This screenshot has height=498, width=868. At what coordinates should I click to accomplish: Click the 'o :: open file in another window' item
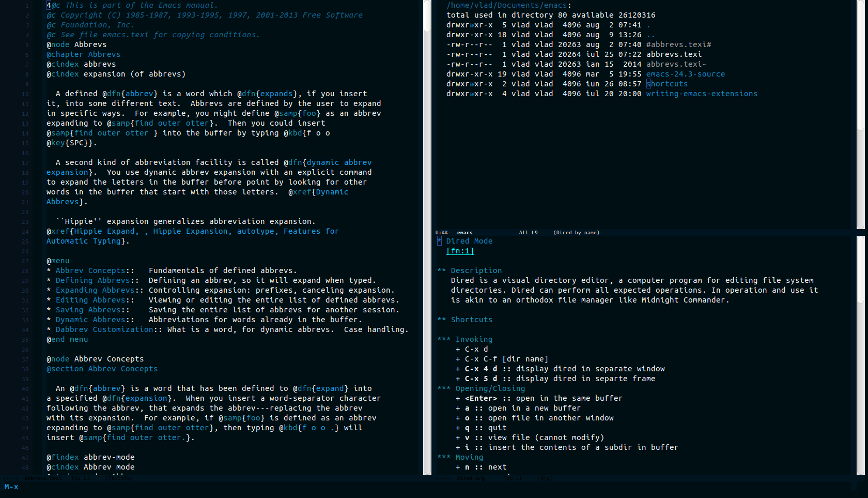535,418
